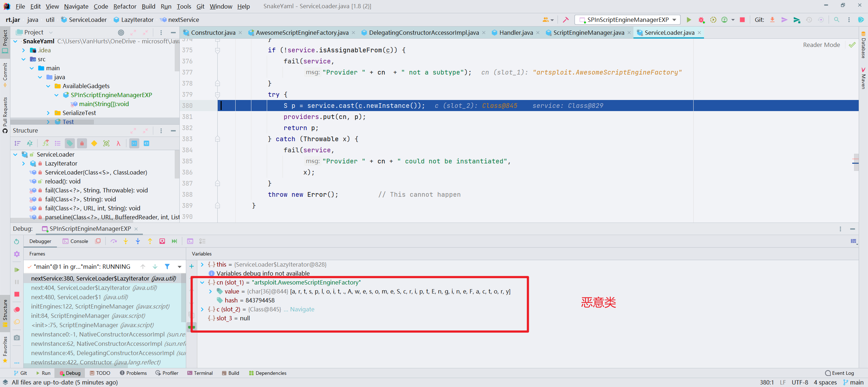Toggle the lock icon filter in Structure panel

(x=82, y=143)
